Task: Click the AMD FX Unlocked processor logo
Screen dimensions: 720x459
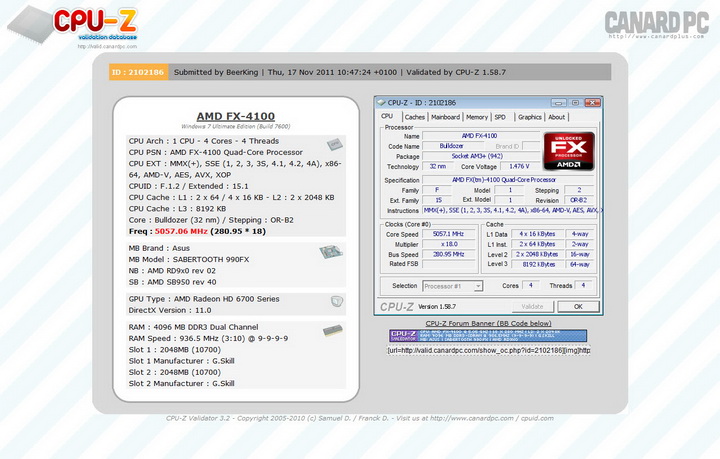Action: click(x=569, y=151)
